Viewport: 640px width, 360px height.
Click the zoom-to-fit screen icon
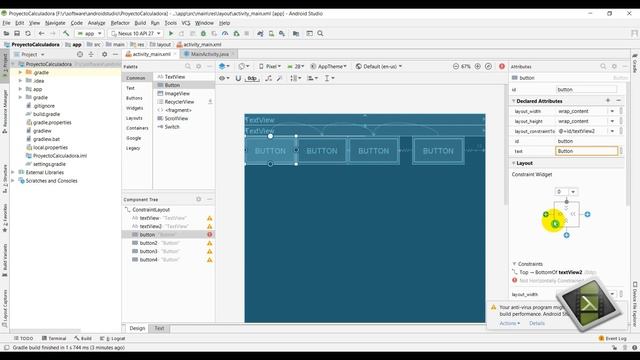pos(489,66)
